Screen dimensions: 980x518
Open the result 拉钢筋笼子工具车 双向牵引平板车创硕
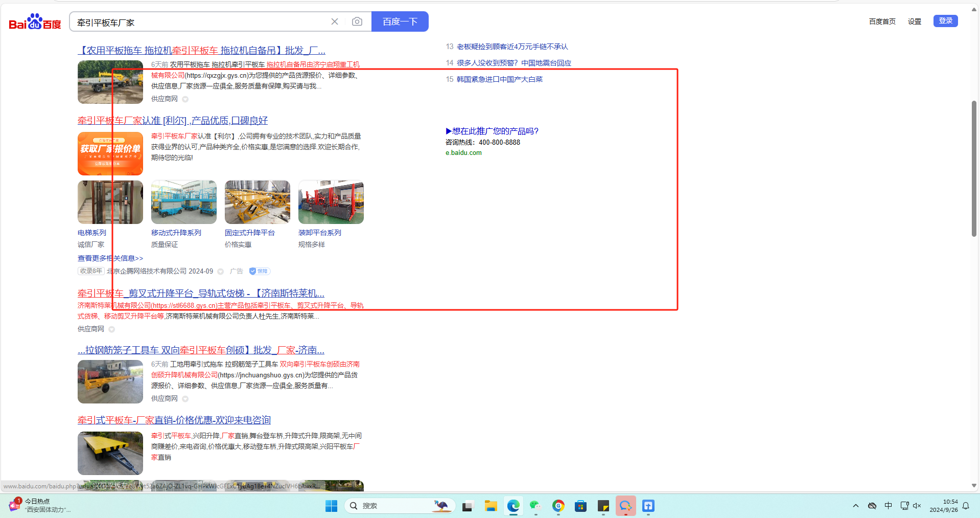[201, 350]
